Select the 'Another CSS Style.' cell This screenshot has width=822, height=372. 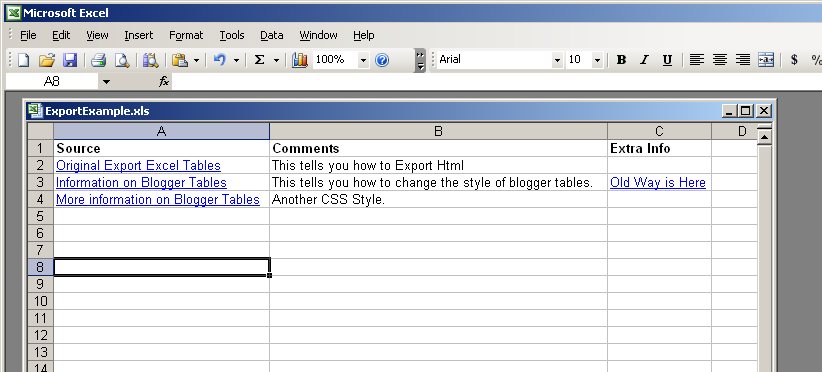pos(438,199)
